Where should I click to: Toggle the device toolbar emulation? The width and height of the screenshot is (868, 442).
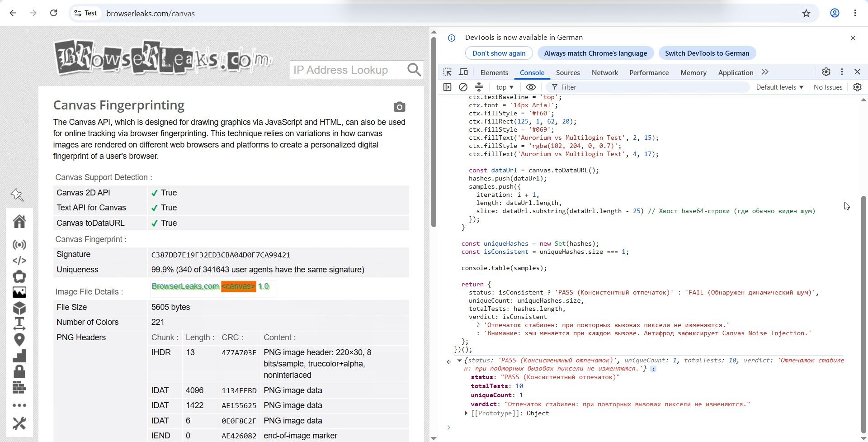tap(463, 72)
